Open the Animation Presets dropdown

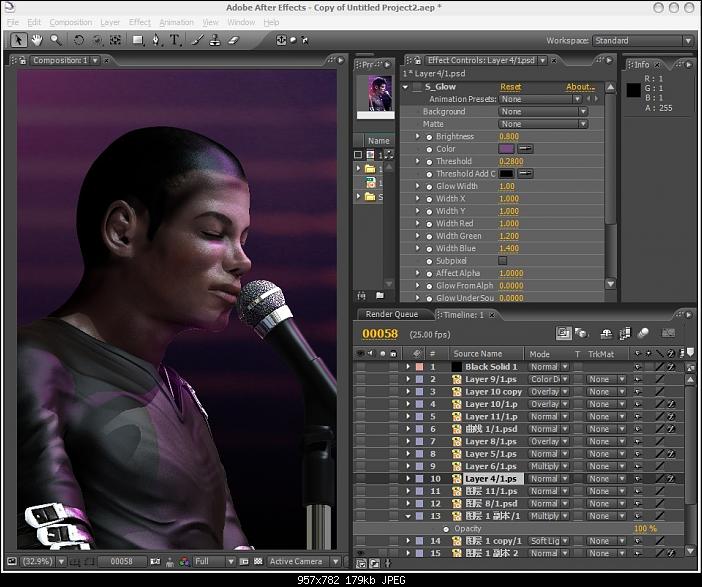click(540, 99)
